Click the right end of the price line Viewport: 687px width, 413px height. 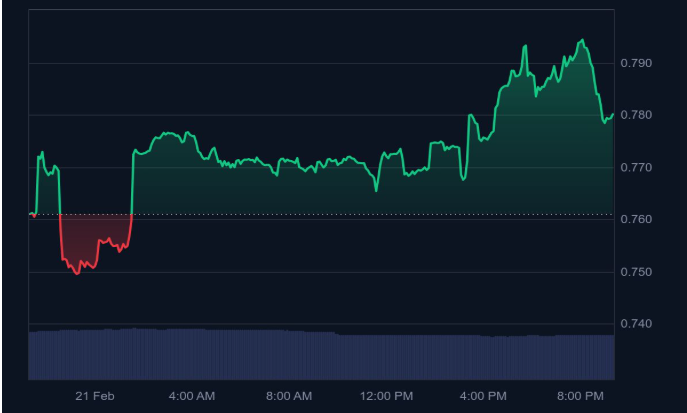(613, 114)
